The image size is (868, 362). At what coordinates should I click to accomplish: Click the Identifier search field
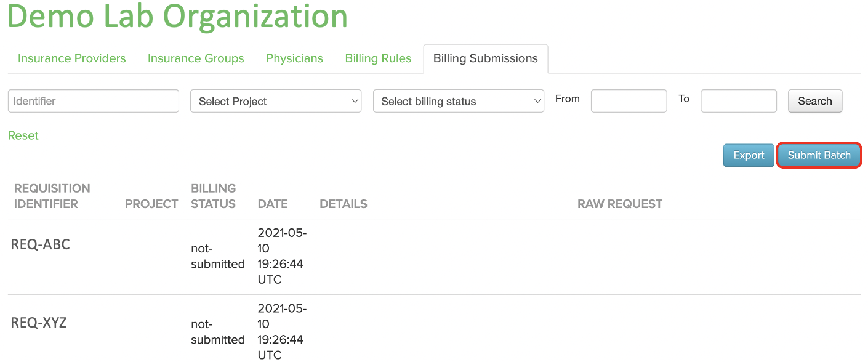(94, 101)
